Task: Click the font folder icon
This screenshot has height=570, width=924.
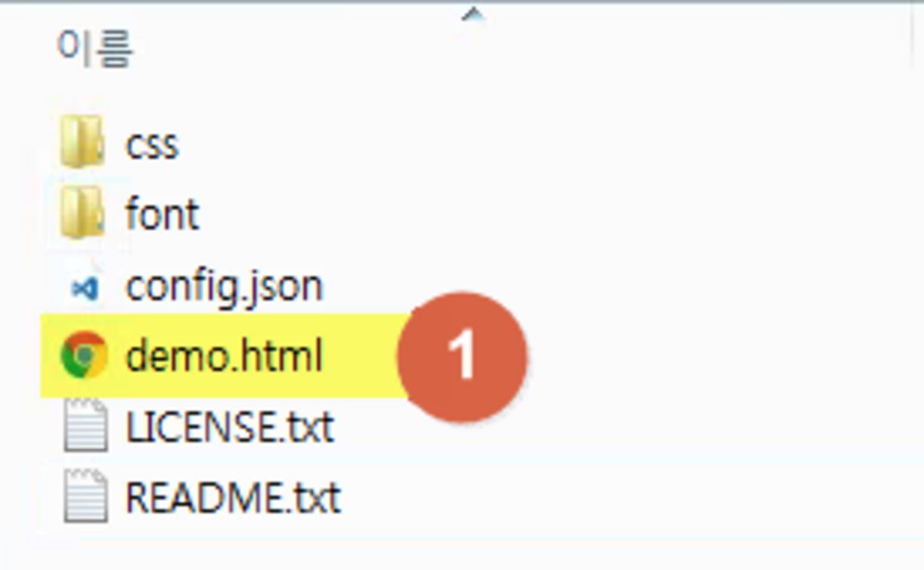Action: 82,212
